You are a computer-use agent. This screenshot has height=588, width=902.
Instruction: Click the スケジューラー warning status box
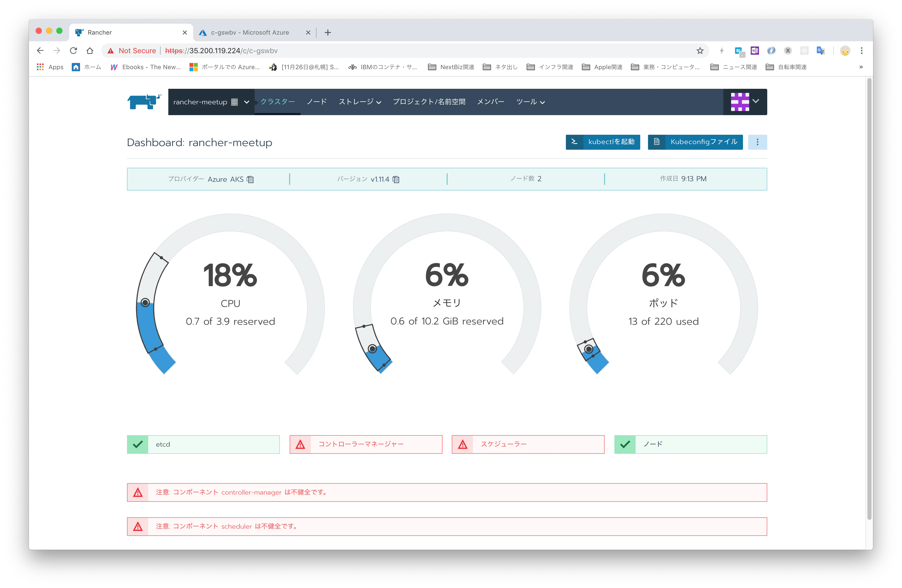coord(528,444)
